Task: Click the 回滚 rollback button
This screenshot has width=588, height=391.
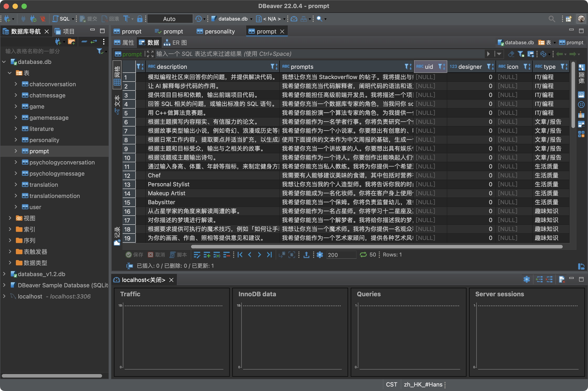Action: coord(110,19)
